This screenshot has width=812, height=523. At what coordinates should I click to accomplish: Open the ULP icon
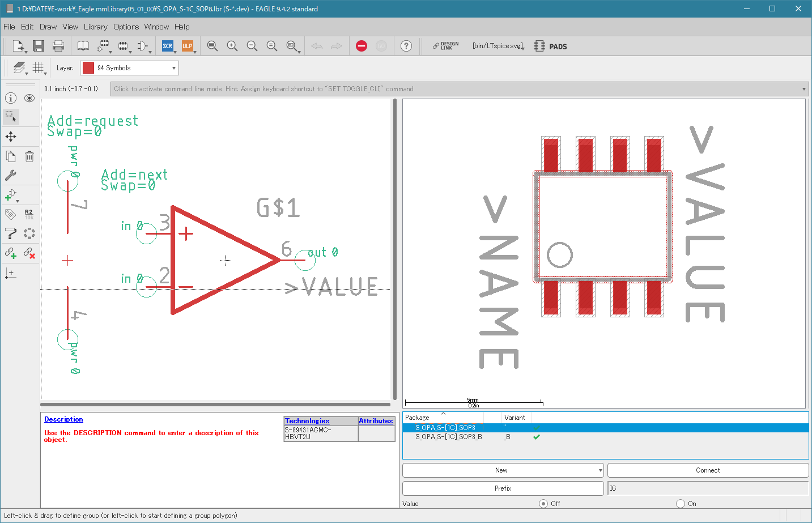click(188, 46)
